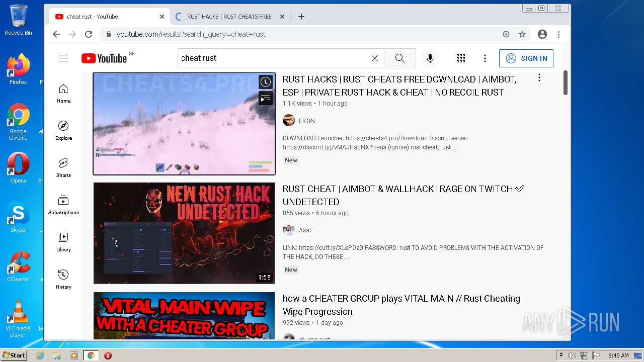Open Home in the sidebar
This screenshot has height=362, width=644.
[x=63, y=94]
